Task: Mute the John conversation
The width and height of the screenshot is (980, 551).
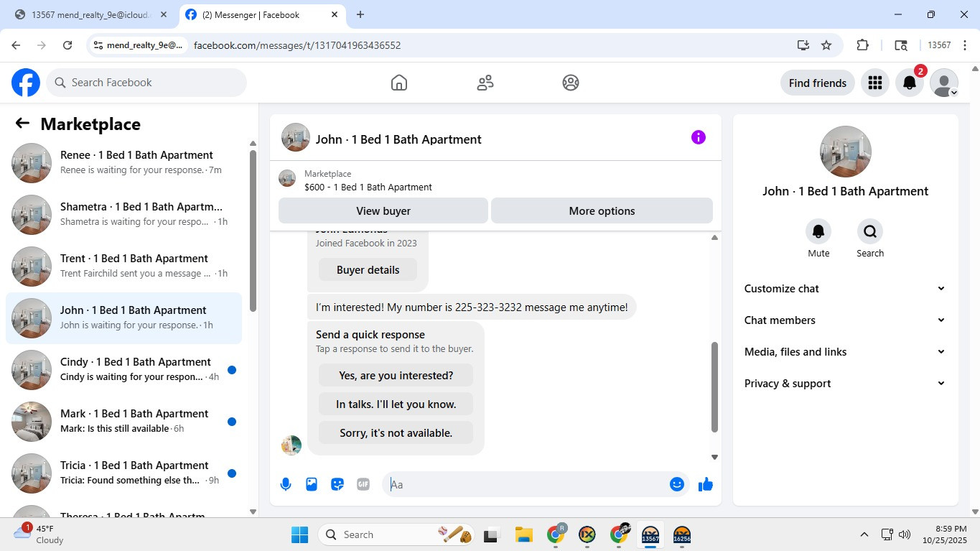Action: tap(818, 231)
